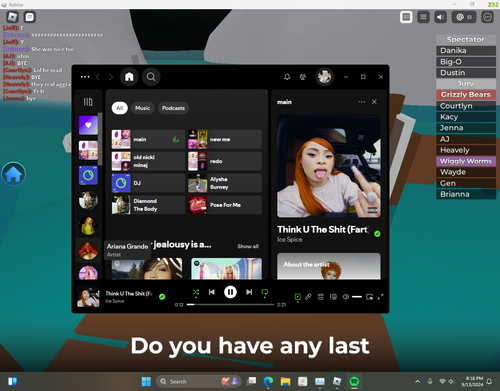This screenshot has width=500, height=391.
Task: Open the Spotify profile avatar menu
Action: [x=324, y=77]
